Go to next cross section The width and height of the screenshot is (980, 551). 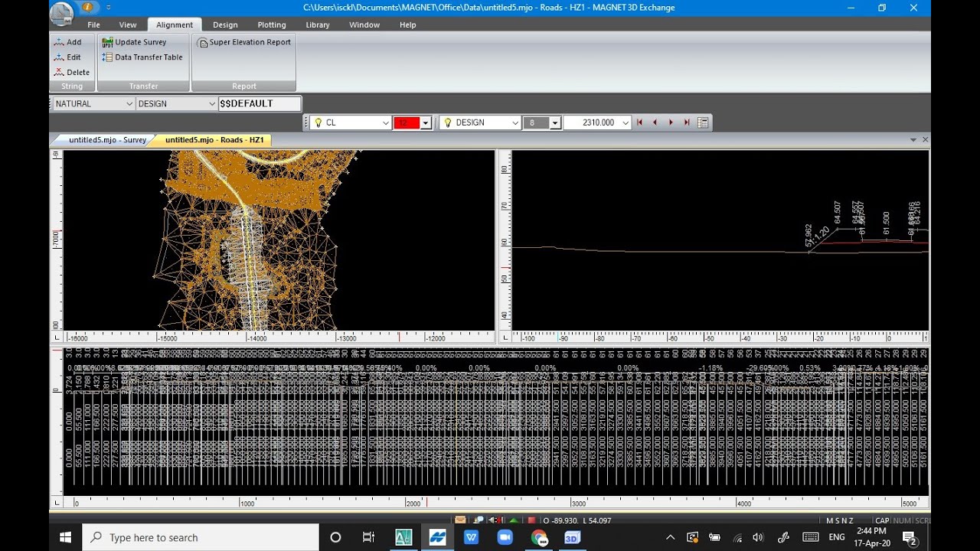point(671,122)
